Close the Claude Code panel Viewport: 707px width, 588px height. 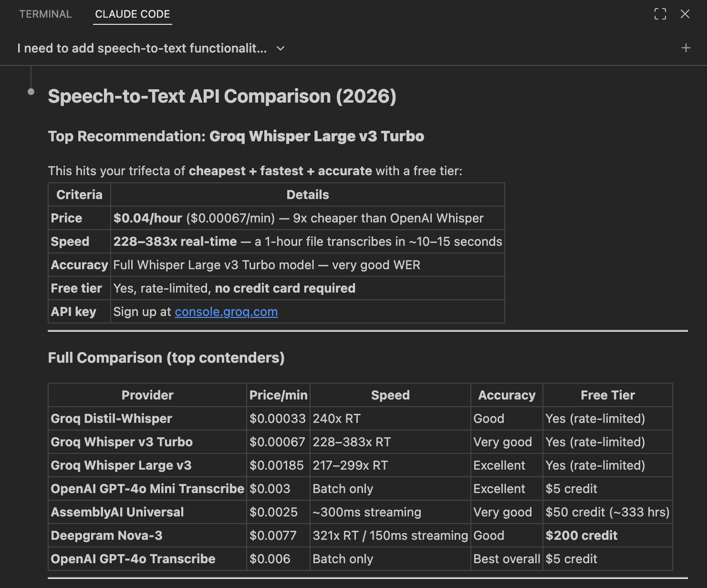click(686, 14)
